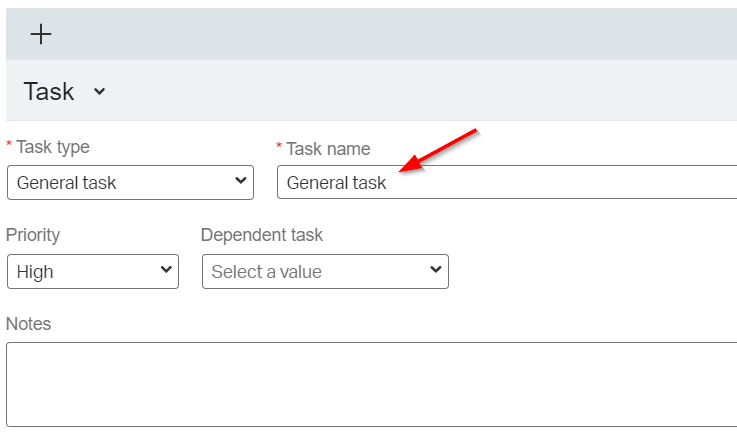Open the Task type dropdown showing General task
The image size is (737, 438).
120,182
